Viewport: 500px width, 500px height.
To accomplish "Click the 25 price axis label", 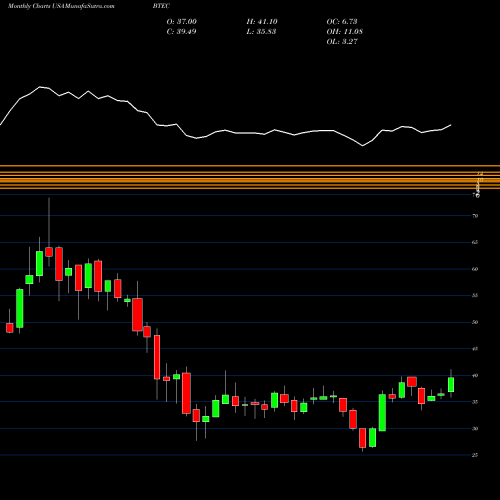I will point(475,455).
